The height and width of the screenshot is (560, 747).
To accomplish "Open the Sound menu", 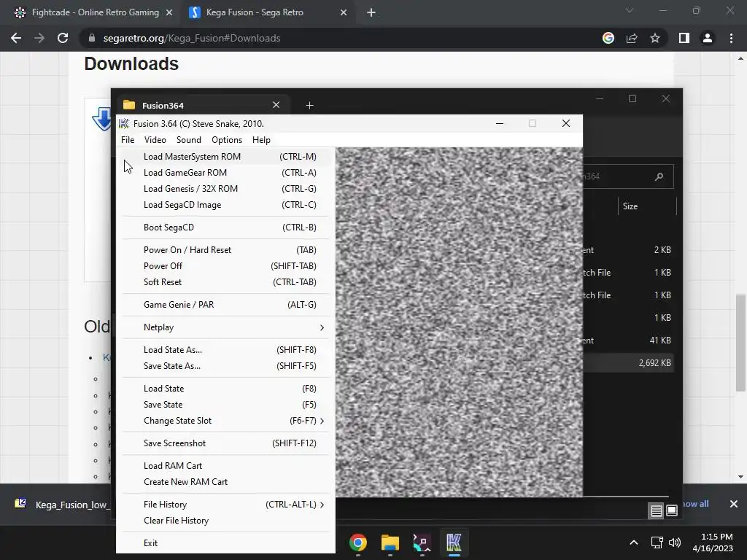I will (x=189, y=140).
